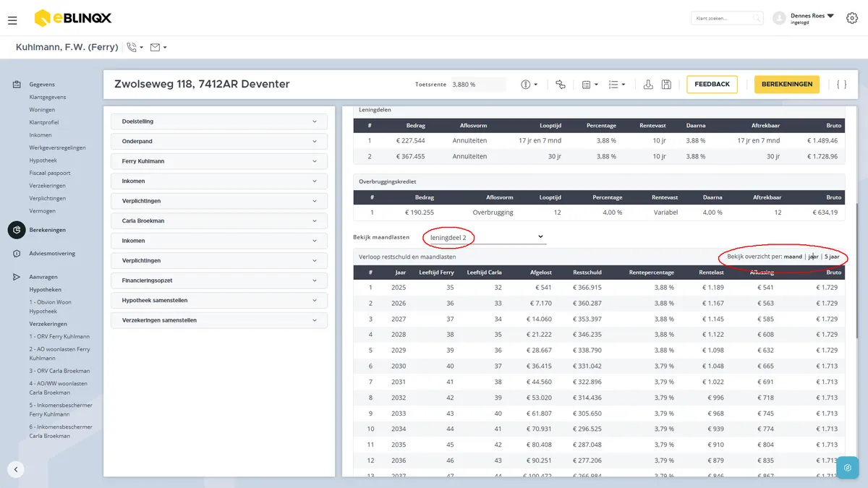868x488 pixels.
Task: Switch overview to 5 jaar
Action: [831, 257]
